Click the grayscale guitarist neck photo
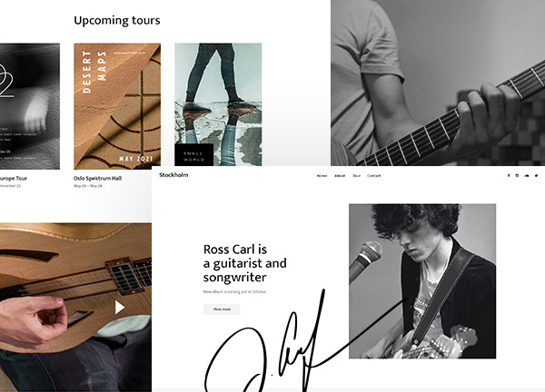The image size is (545, 392). point(438,83)
